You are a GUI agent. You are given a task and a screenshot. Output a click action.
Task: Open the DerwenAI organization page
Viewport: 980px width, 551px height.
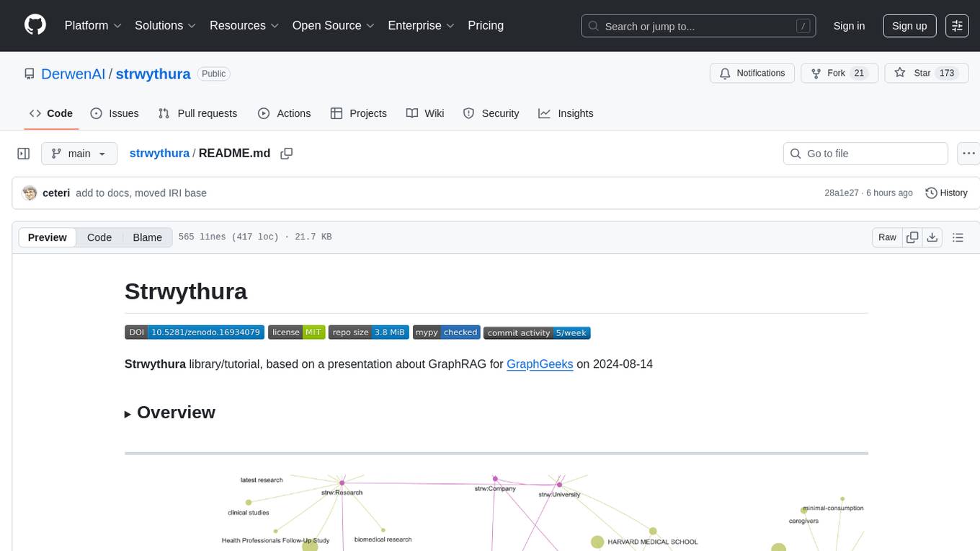point(73,74)
